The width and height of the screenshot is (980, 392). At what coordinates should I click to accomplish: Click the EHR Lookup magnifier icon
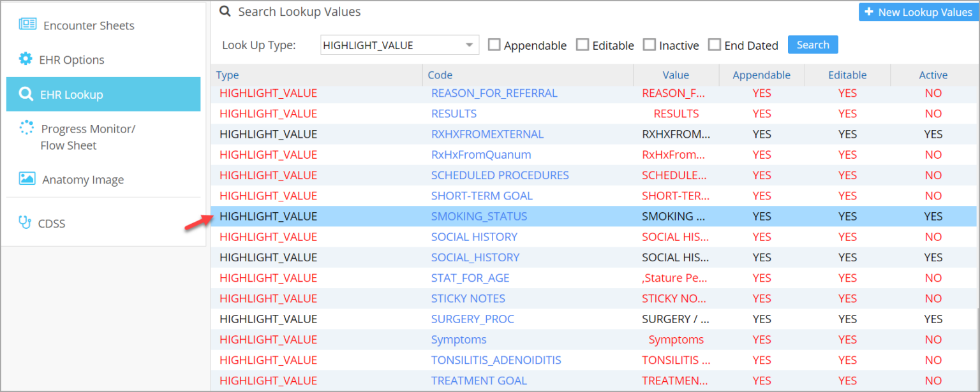pyautogui.click(x=26, y=94)
